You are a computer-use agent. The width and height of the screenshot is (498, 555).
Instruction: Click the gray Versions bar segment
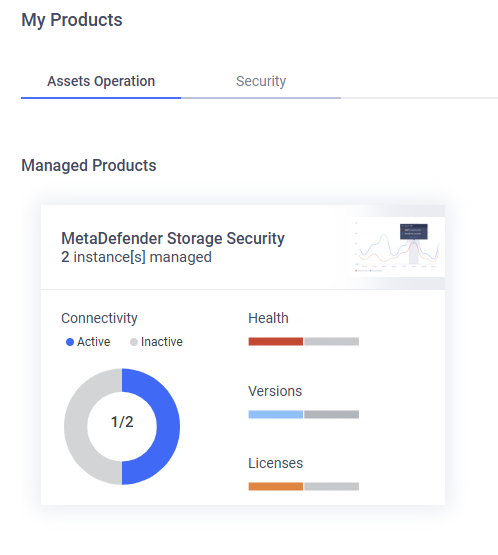[x=332, y=414]
